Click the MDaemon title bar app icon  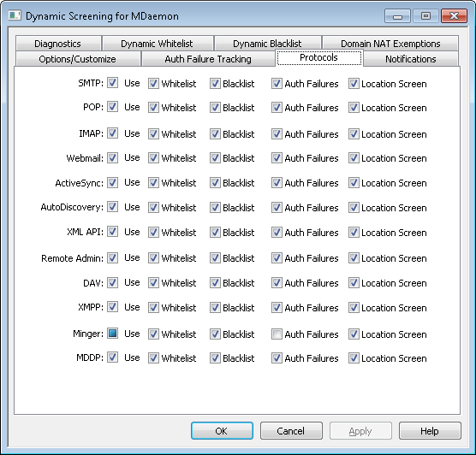pos(15,15)
